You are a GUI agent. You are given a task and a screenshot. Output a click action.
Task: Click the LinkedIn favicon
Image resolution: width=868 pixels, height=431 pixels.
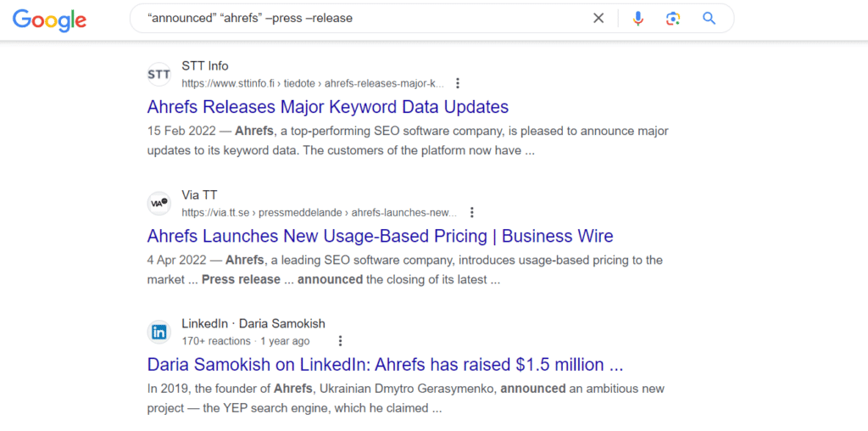[x=159, y=332]
